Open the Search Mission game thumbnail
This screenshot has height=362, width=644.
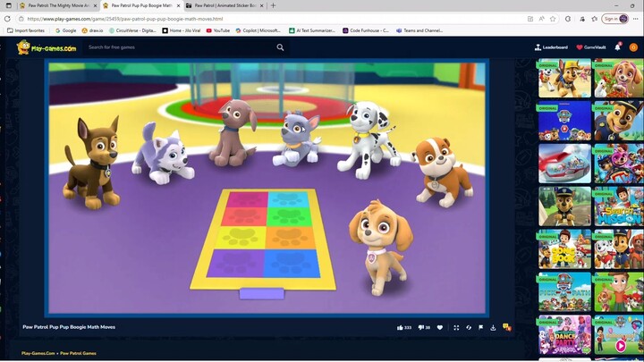tap(619, 206)
